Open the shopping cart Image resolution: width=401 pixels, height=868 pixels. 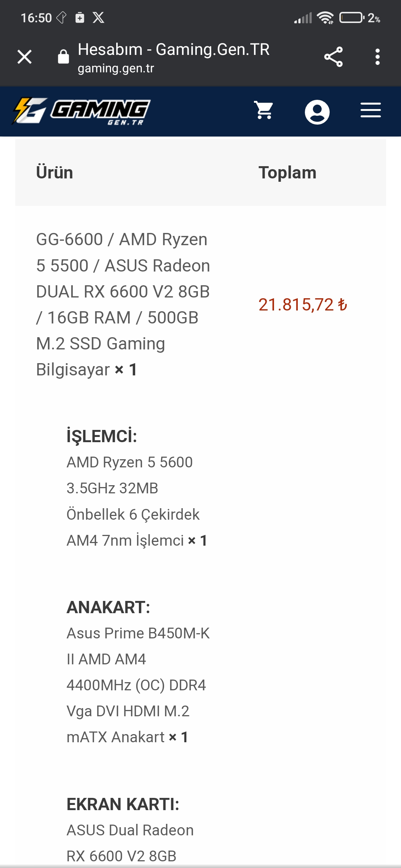pyautogui.click(x=264, y=111)
